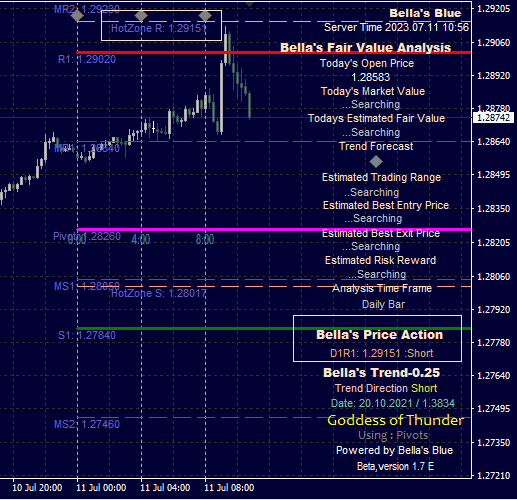Screen dimensions: 517x500
Task: Click the HotZone S: 1.28017 label
Action: [159, 293]
